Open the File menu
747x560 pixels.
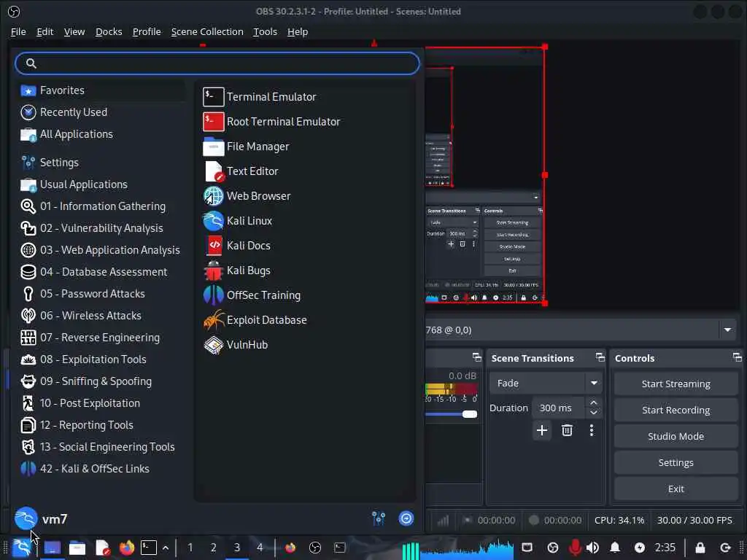click(x=18, y=31)
